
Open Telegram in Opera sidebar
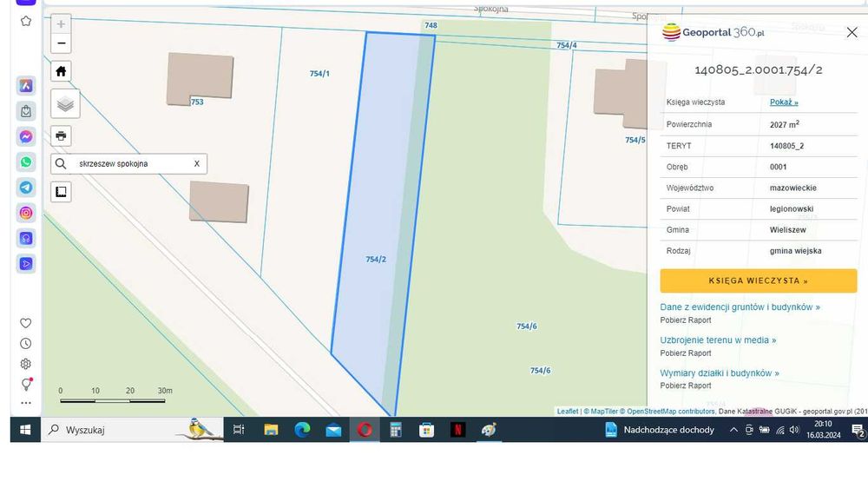click(x=26, y=188)
